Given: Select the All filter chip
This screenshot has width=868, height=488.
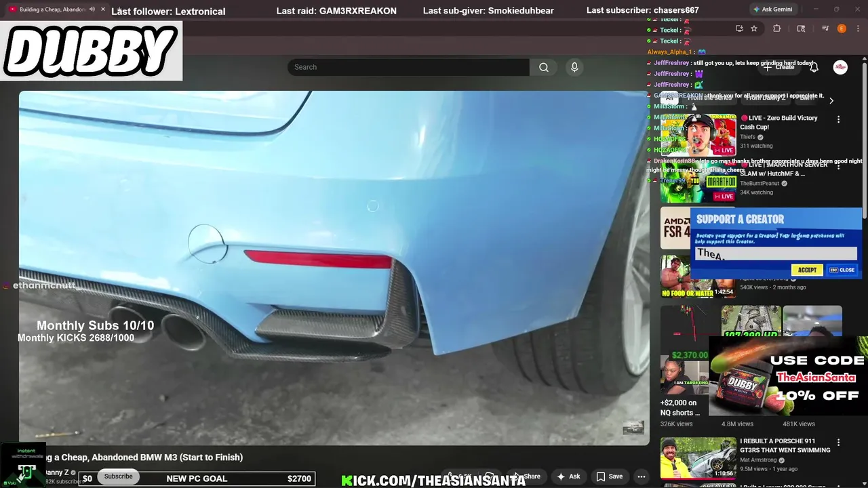Looking at the screenshot, I should (x=669, y=98).
